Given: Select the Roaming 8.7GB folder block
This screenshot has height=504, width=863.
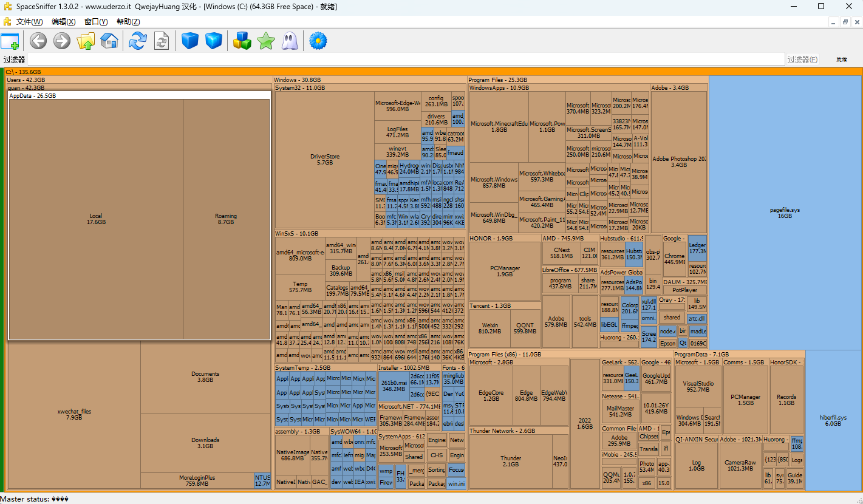Looking at the screenshot, I should [x=226, y=219].
